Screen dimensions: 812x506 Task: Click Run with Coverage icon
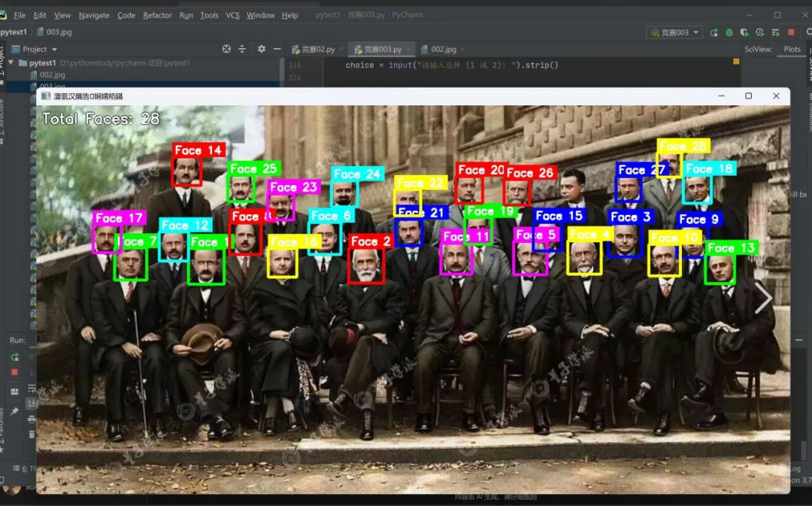click(744, 32)
